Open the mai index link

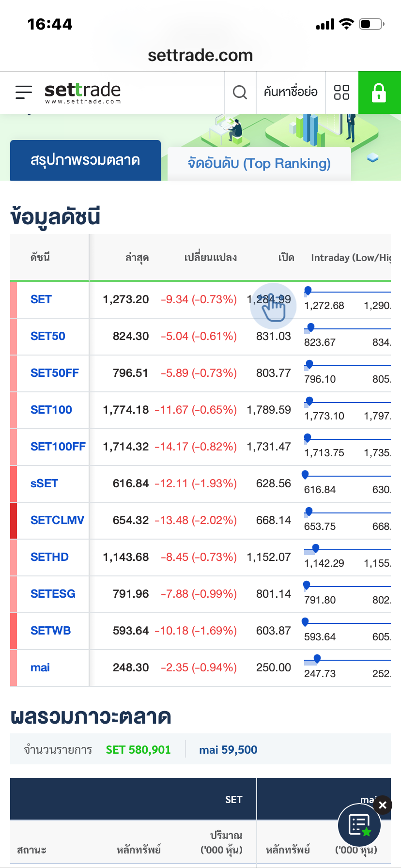(x=40, y=667)
